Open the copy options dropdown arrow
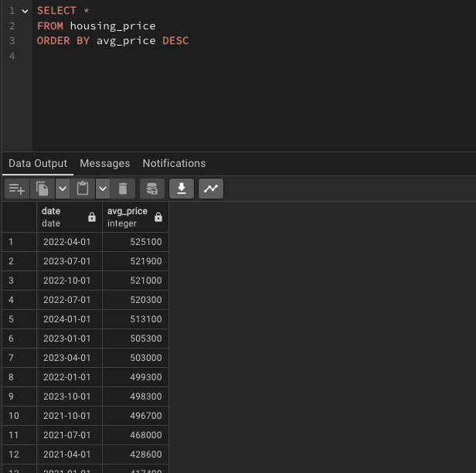Viewport: 476px width, 473px height. [x=63, y=189]
